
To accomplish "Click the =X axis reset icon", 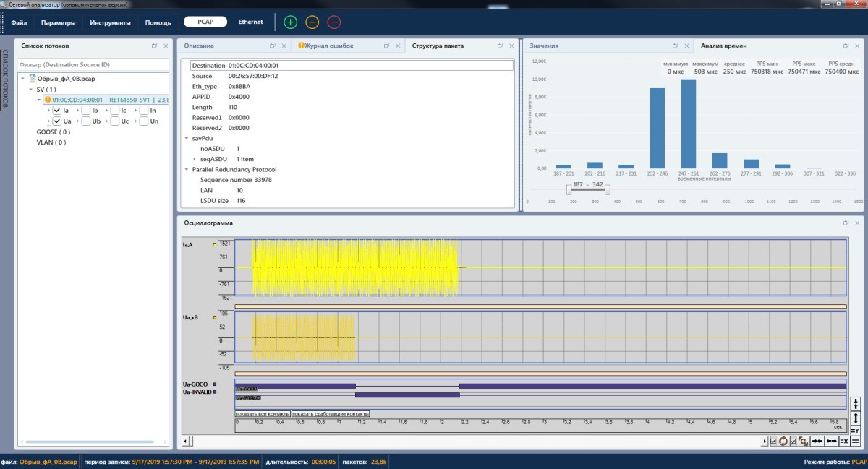I will (844, 441).
